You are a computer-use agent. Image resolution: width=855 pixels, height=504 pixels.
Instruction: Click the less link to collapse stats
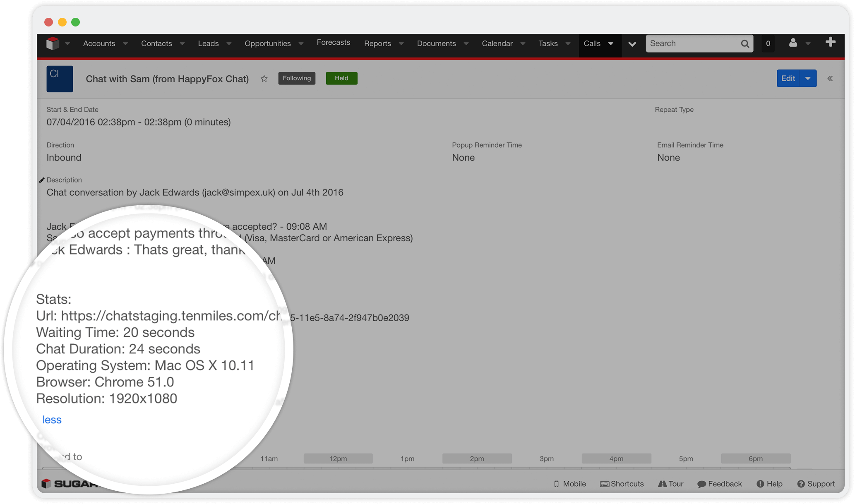pos(52,420)
